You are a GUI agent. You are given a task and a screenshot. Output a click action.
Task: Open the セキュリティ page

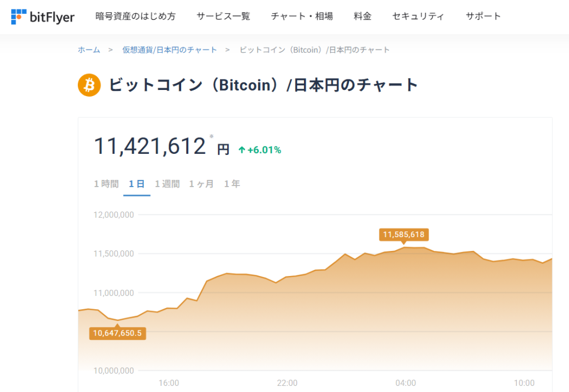pyautogui.click(x=418, y=16)
